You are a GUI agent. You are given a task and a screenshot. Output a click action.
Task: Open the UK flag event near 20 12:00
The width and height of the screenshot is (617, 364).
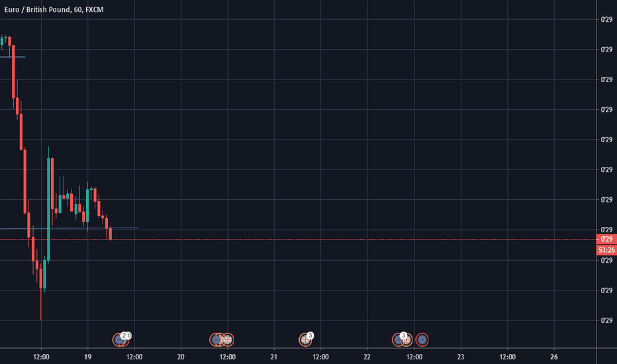pyautogui.click(x=228, y=340)
